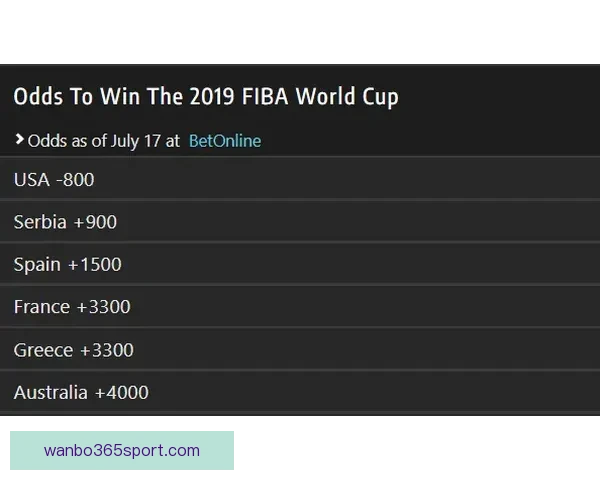Select the Spain country name

tap(37, 265)
